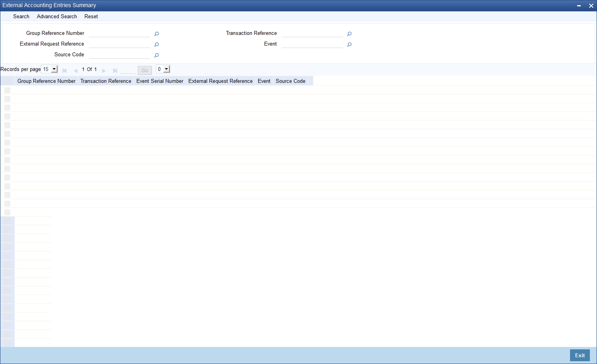Go to previous page of records
The image size is (597, 364).
coord(75,71)
